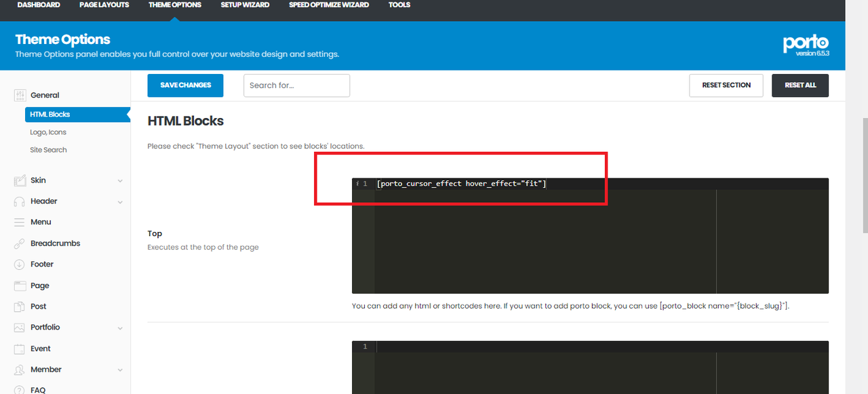Image resolution: width=868 pixels, height=394 pixels.
Task: Click the Skin section icon
Action: click(20, 180)
